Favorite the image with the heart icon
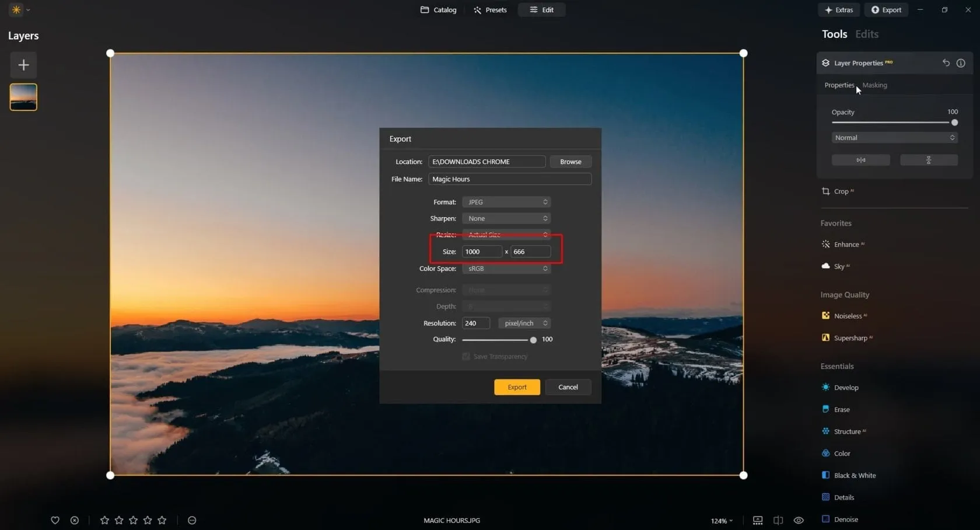Screen dimensions: 980x530 [x=55, y=520]
